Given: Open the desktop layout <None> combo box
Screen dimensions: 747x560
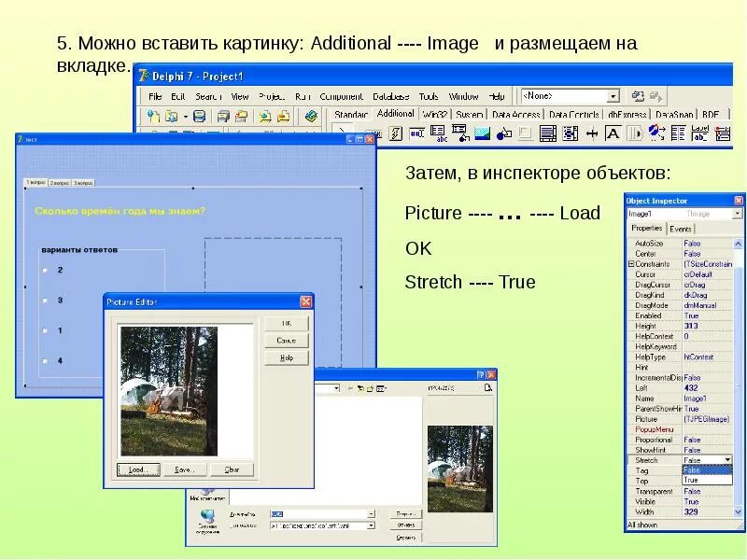Looking at the screenshot, I should click(571, 96).
